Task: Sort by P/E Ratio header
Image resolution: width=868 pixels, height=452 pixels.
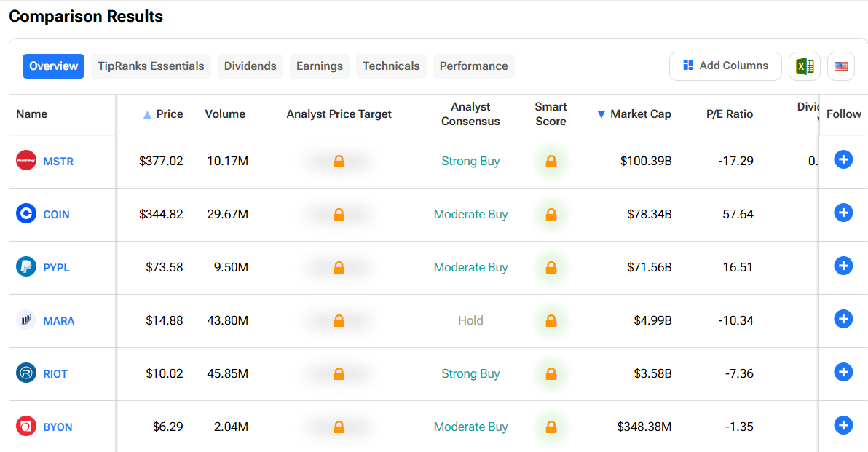Action: (730, 114)
